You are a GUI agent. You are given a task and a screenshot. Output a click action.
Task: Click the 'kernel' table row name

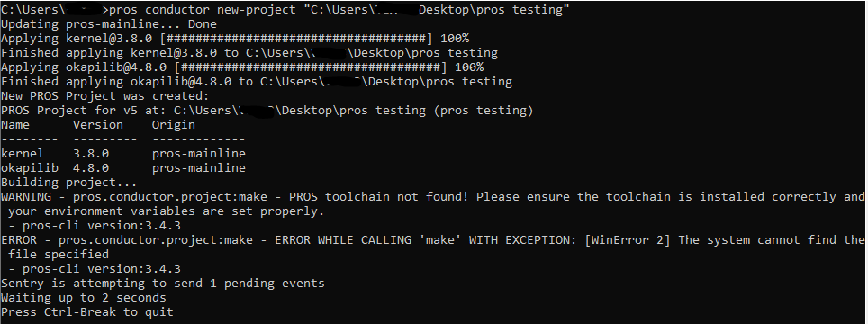pyautogui.click(x=23, y=153)
